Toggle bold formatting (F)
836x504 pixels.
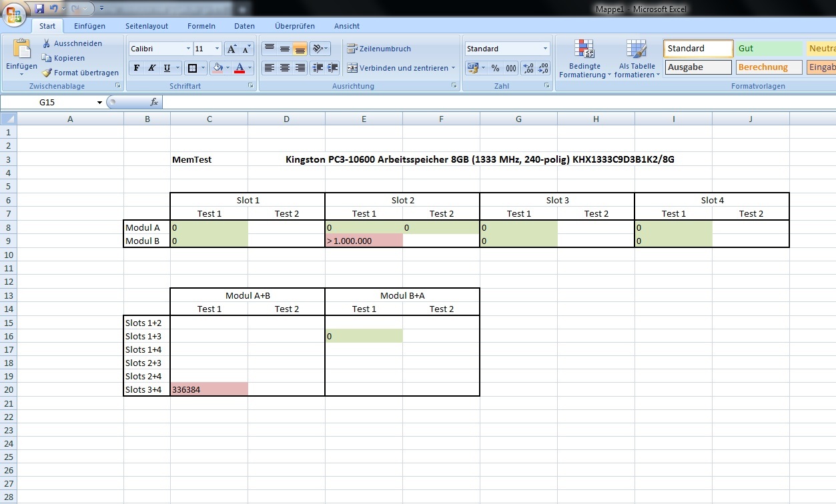pyautogui.click(x=137, y=68)
